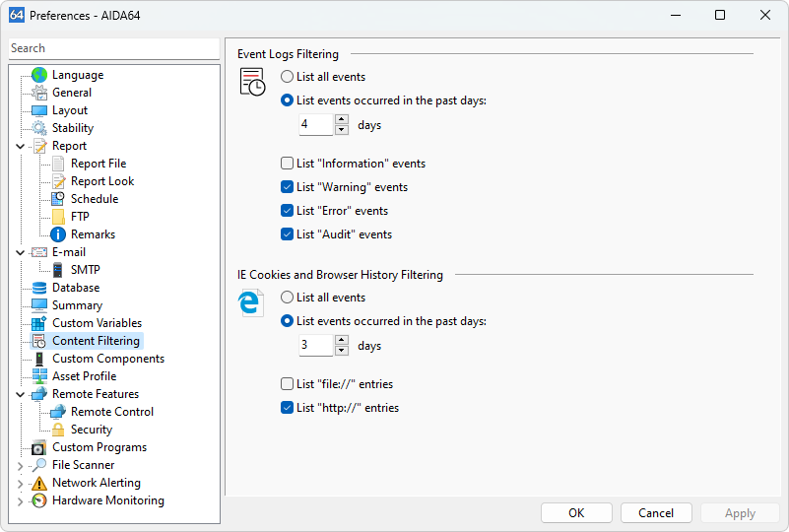Click the Remote Features icon
This screenshot has height=532, width=789.
[x=39, y=394]
